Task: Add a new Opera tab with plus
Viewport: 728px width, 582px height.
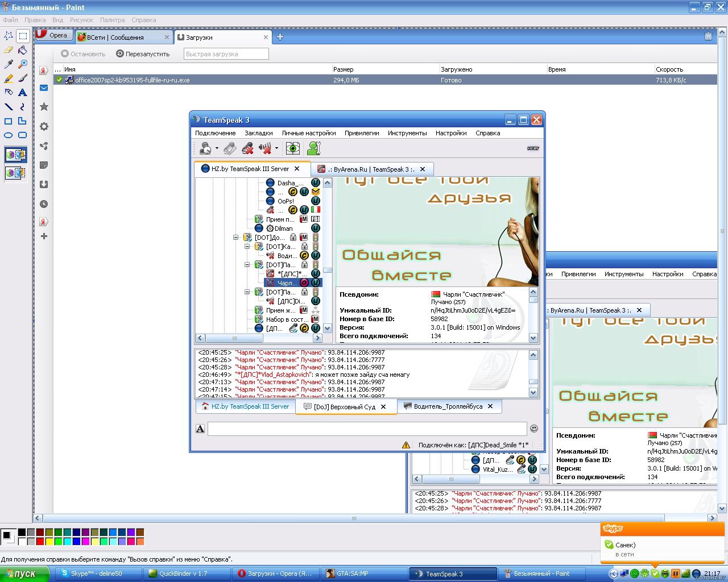Action: [x=280, y=37]
